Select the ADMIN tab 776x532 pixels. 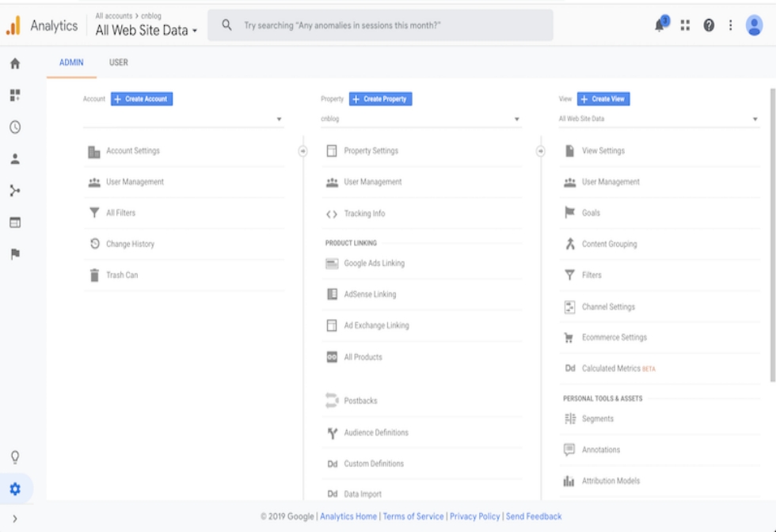click(x=71, y=63)
